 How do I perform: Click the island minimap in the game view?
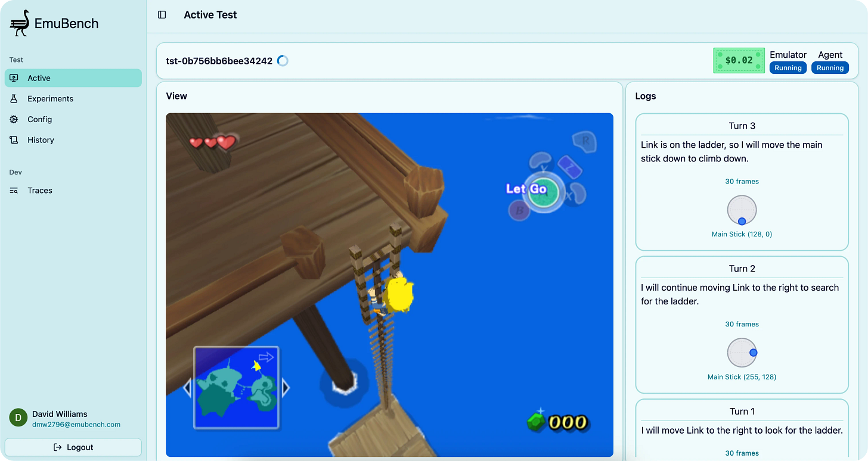236,388
